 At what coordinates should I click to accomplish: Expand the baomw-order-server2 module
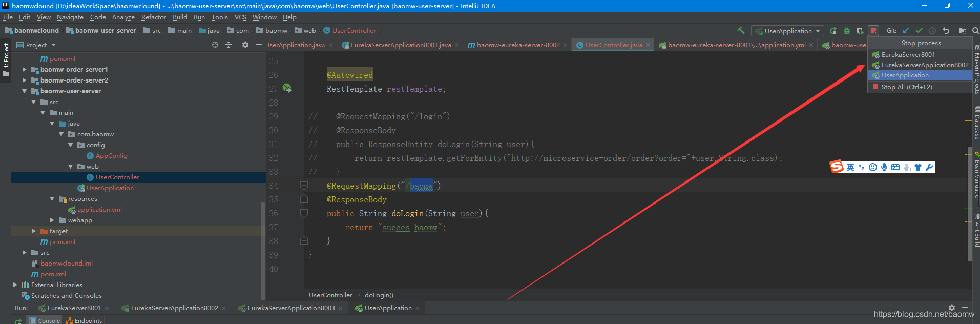(24, 80)
